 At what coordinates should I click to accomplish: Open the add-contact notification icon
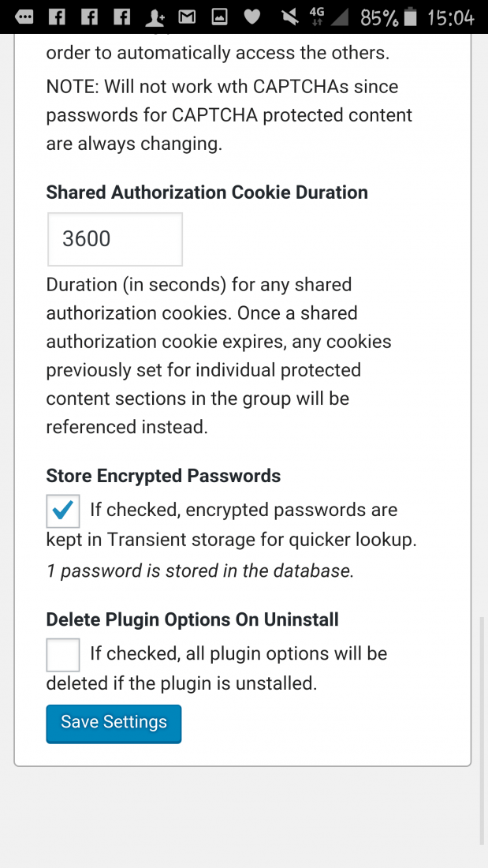155,17
